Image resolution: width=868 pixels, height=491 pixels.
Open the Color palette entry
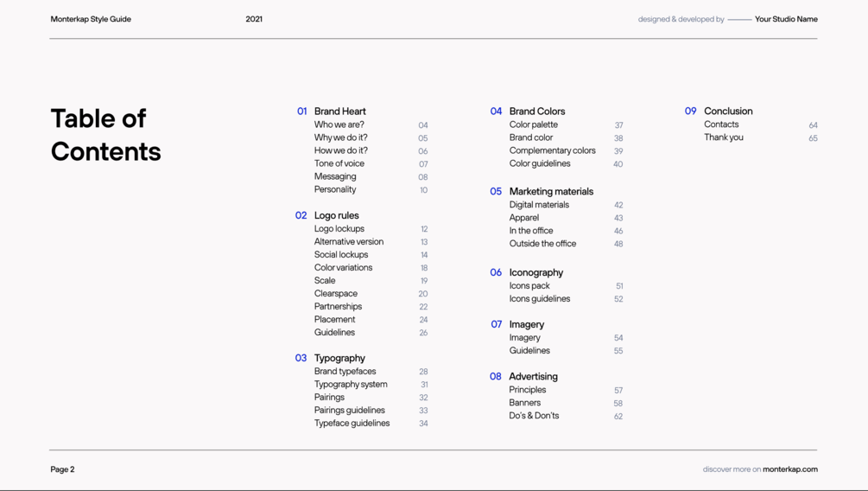coord(533,124)
